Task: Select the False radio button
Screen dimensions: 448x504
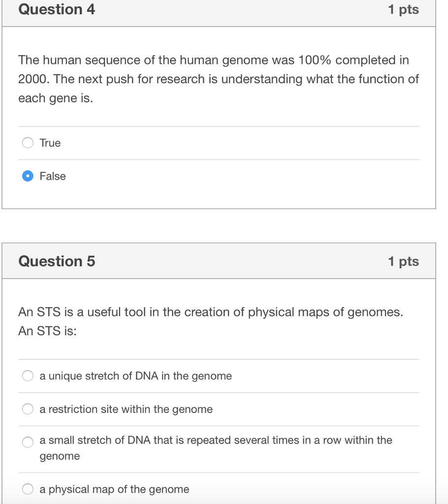Action: (x=28, y=176)
